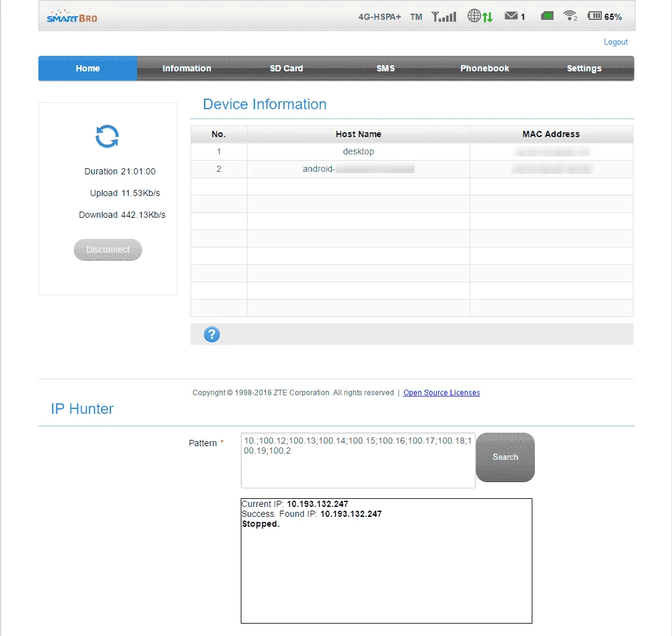Click the IP Hunter results output box
The height and width of the screenshot is (636, 672).
[x=387, y=560]
